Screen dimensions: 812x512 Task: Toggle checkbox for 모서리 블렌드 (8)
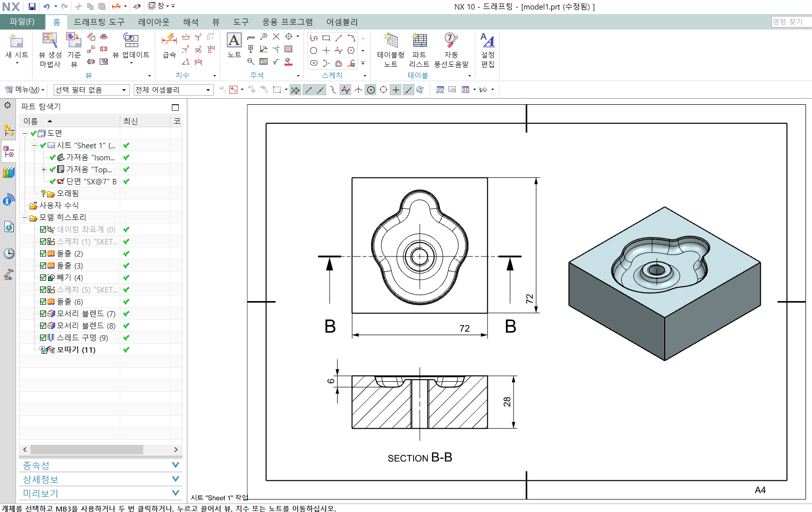click(43, 326)
